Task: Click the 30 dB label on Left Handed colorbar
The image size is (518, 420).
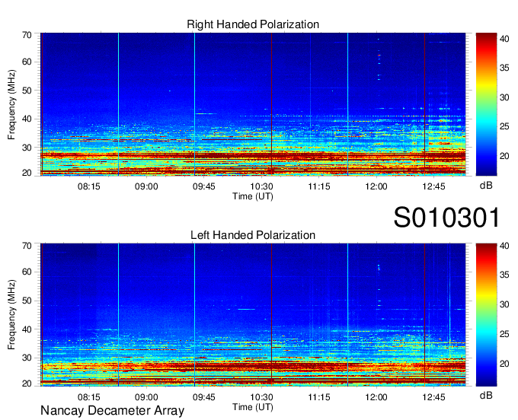Action: point(504,304)
